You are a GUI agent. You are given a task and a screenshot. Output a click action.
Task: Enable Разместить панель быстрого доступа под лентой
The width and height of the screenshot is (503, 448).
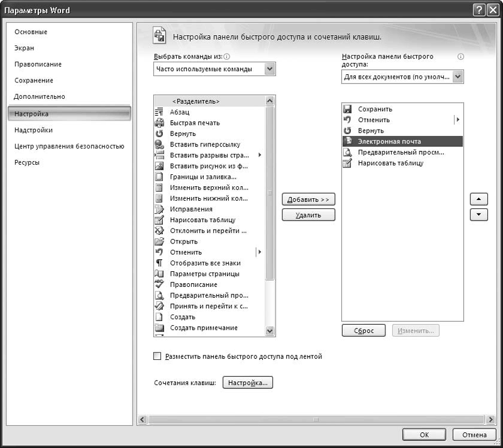coord(158,356)
